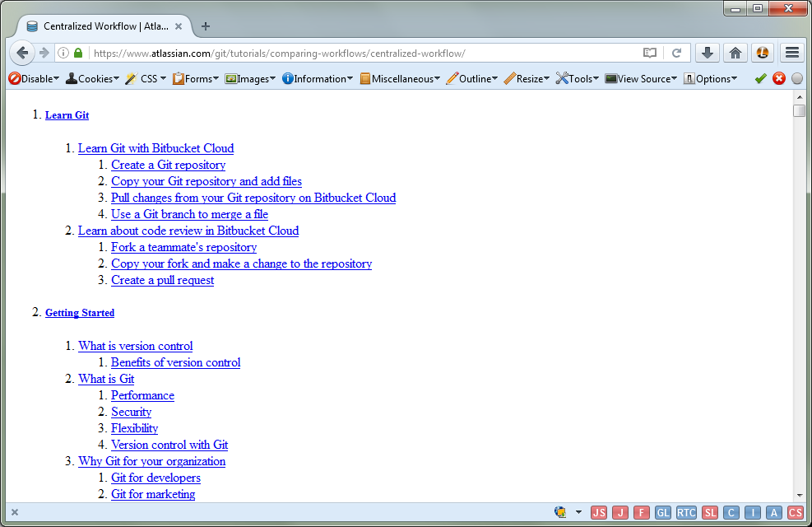Toggle the CS button in status bar
Image resolution: width=812 pixels, height=527 pixels.
pos(796,512)
